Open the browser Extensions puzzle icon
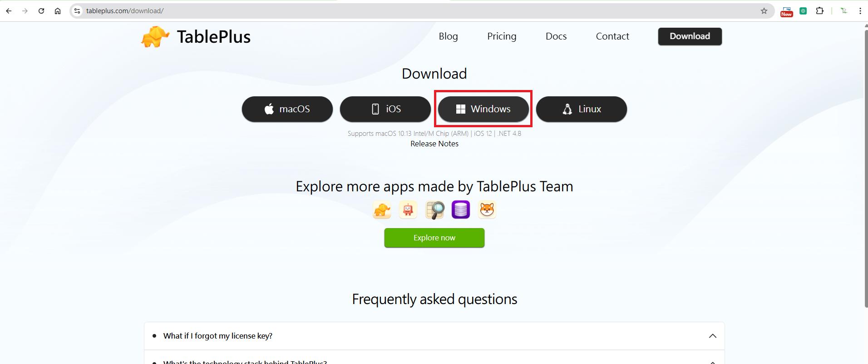868x364 pixels. [819, 11]
